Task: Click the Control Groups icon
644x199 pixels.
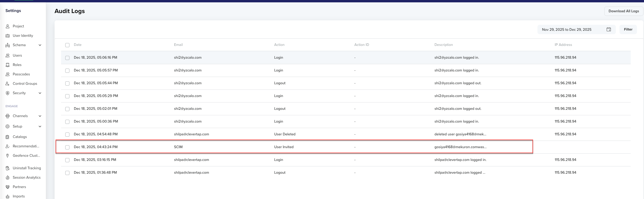Action: [8, 84]
